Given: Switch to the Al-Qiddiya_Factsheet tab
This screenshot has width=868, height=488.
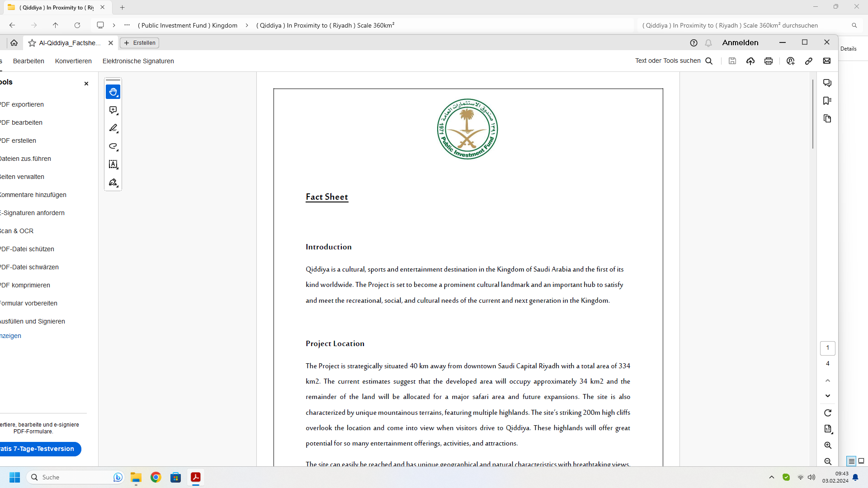Looking at the screenshot, I should 70,43.
